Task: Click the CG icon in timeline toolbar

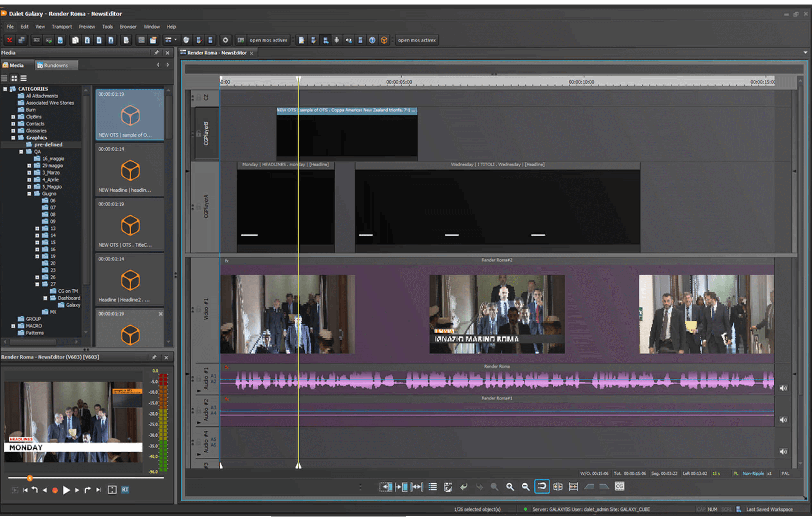Action: [619, 486]
